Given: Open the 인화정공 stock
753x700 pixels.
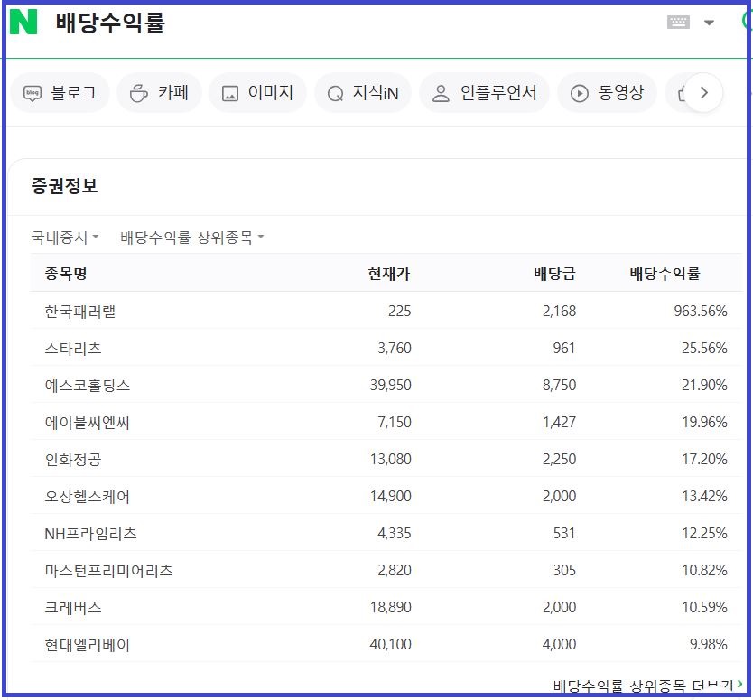Looking at the screenshot, I should pyautogui.click(x=73, y=460).
